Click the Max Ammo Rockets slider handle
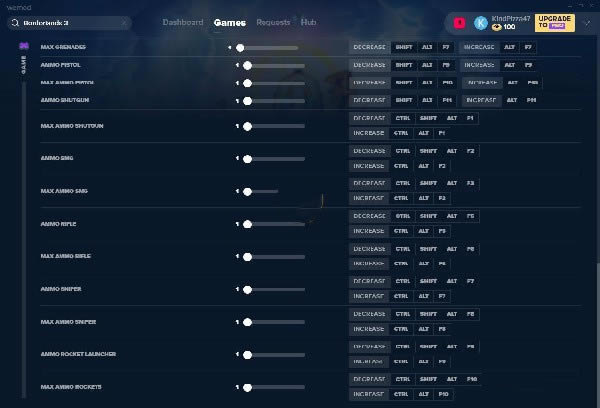 (247, 387)
